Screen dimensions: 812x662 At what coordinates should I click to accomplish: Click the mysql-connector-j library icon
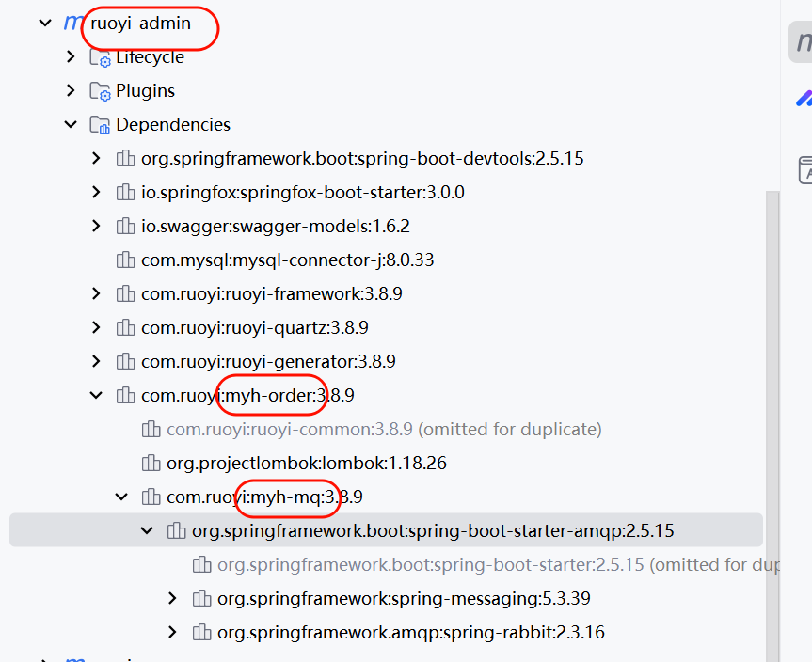click(x=125, y=260)
